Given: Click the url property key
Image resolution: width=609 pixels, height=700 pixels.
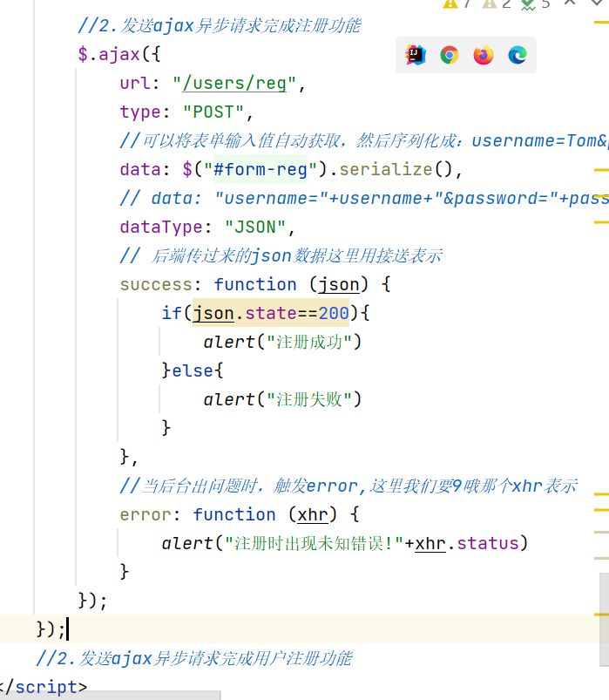Looking at the screenshot, I should (135, 84).
